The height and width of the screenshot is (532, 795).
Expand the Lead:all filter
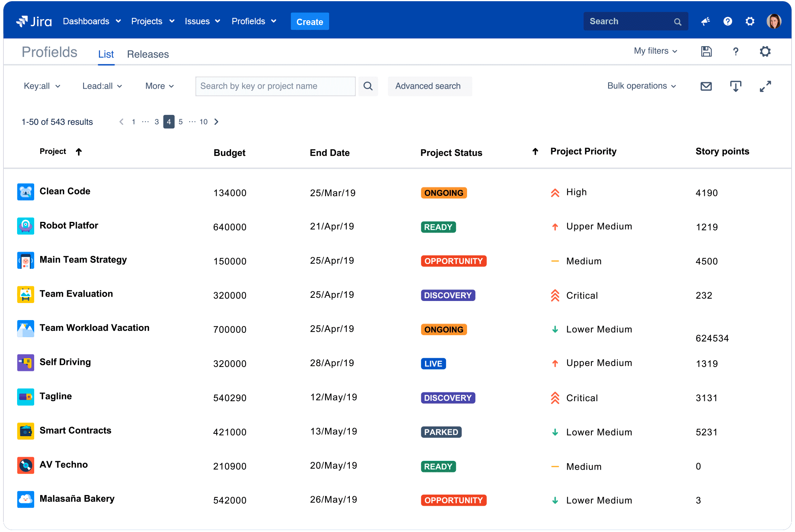[x=102, y=86]
